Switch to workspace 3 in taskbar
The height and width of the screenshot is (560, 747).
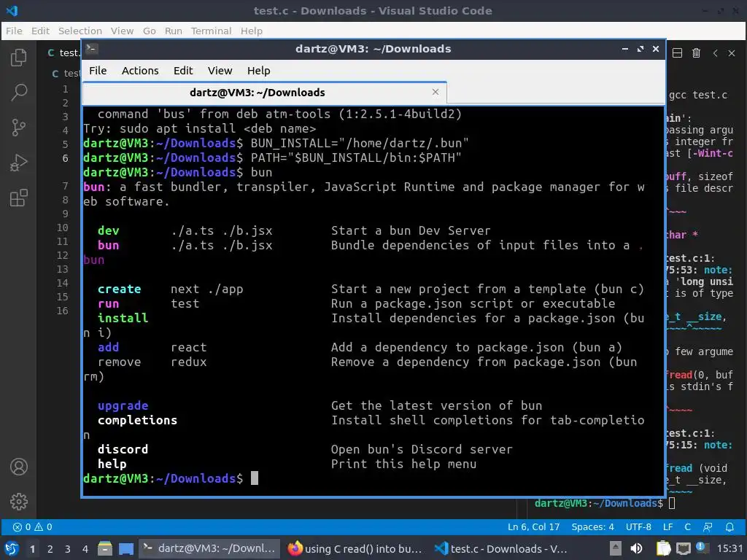point(68,549)
